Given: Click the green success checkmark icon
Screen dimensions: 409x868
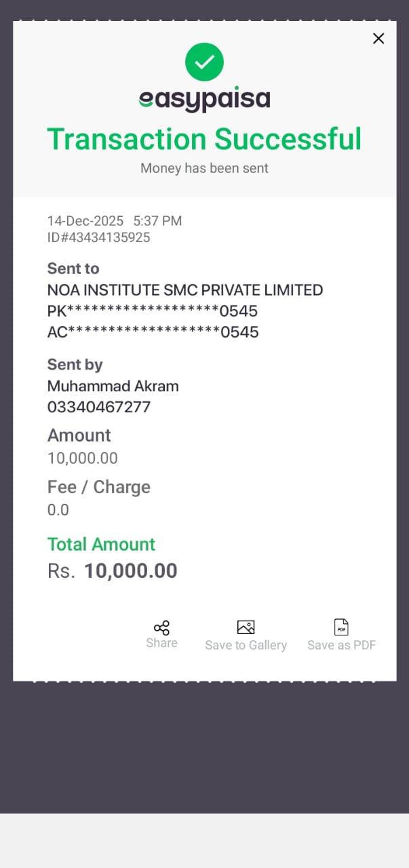Looking at the screenshot, I should [204, 62].
